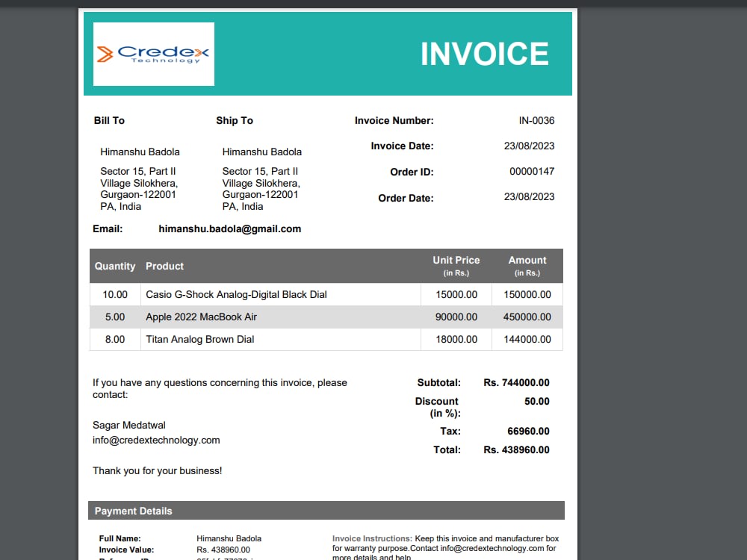Click amount 450000.00
The image size is (747, 560).
[527, 317]
